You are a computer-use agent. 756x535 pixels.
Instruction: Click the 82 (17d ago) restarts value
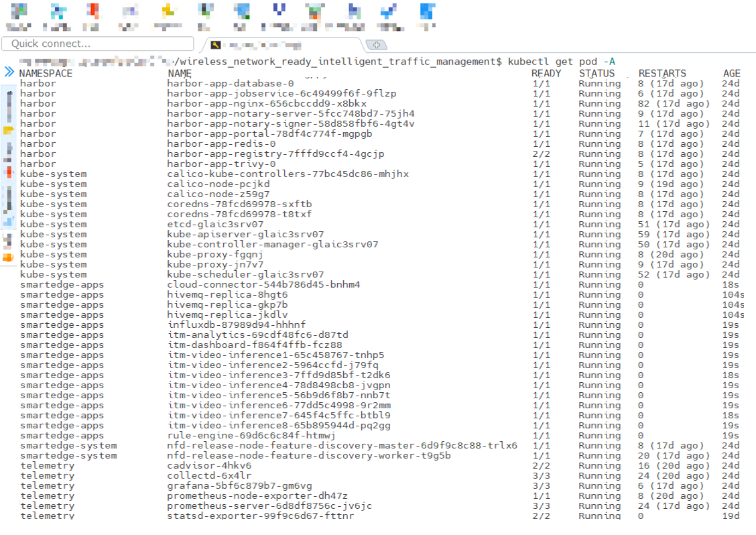674,104
